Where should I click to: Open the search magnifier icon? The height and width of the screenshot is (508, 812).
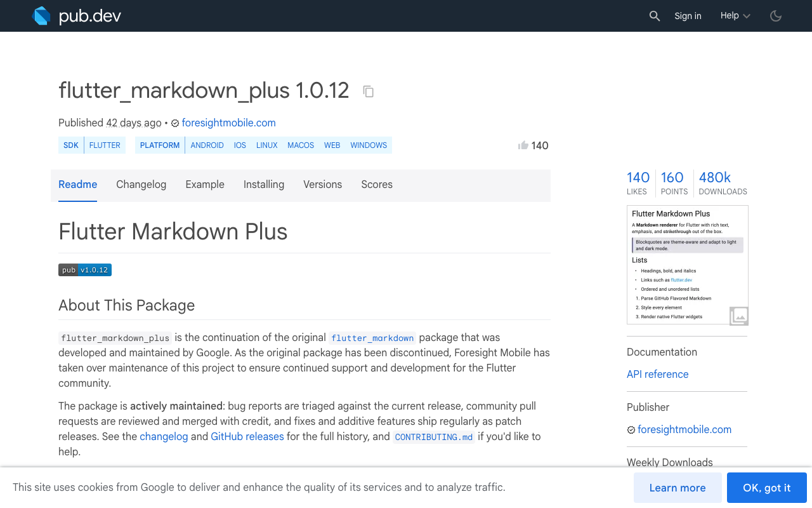pyautogui.click(x=655, y=16)
